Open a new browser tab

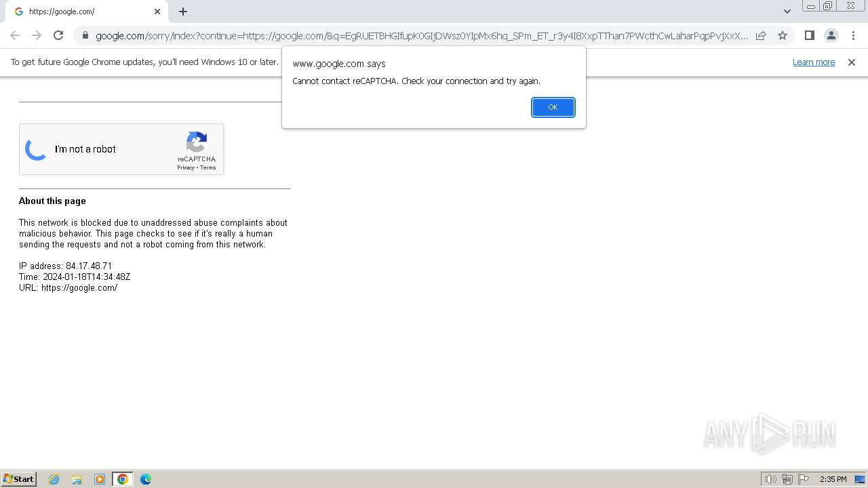click(x=183, y=12)
